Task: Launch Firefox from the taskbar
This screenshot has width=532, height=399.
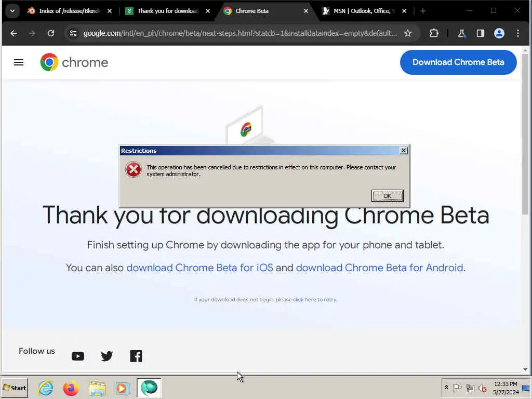Action: coord(71,388)
